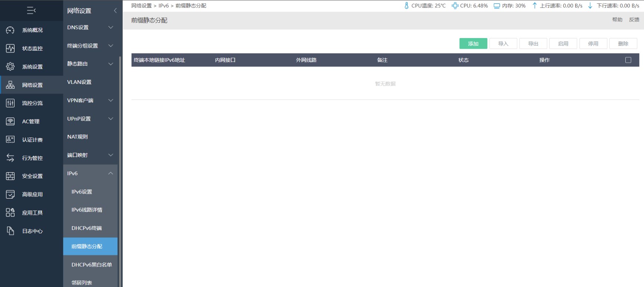Open the DHCPv6终端 submenu item

(90, 228)
